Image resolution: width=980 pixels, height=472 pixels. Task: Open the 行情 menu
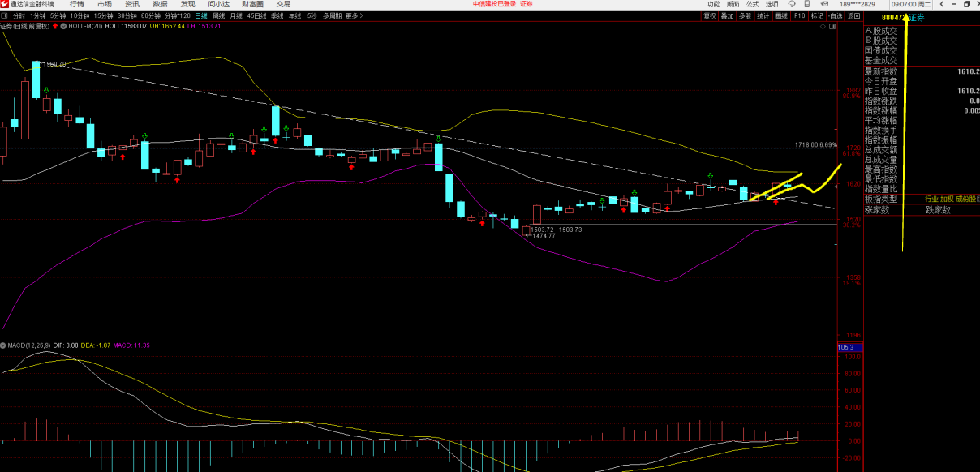pos(76,4)
